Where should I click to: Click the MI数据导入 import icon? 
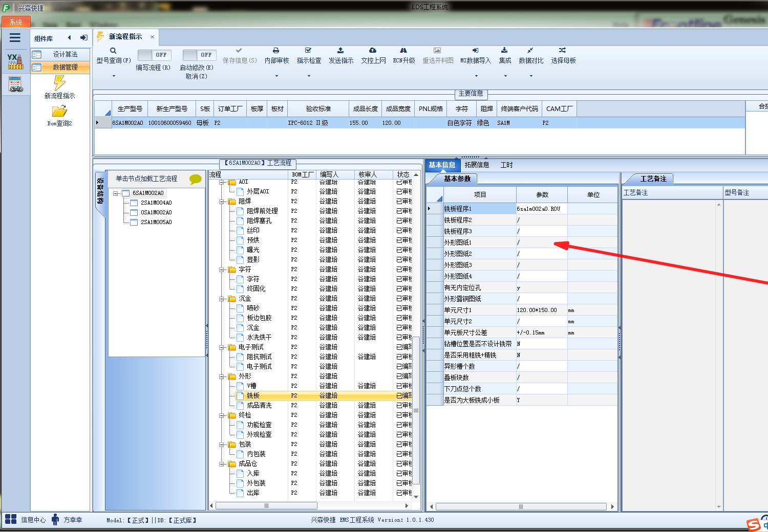pos(475,50)
